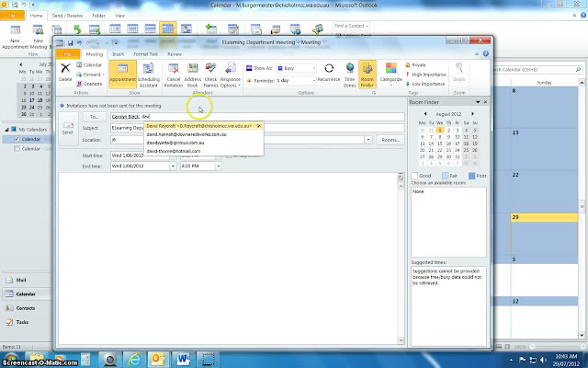Expand the Reminder dropdown
Image resolution: width=588 pixels, height=368 pixels.
pos(313,80)
